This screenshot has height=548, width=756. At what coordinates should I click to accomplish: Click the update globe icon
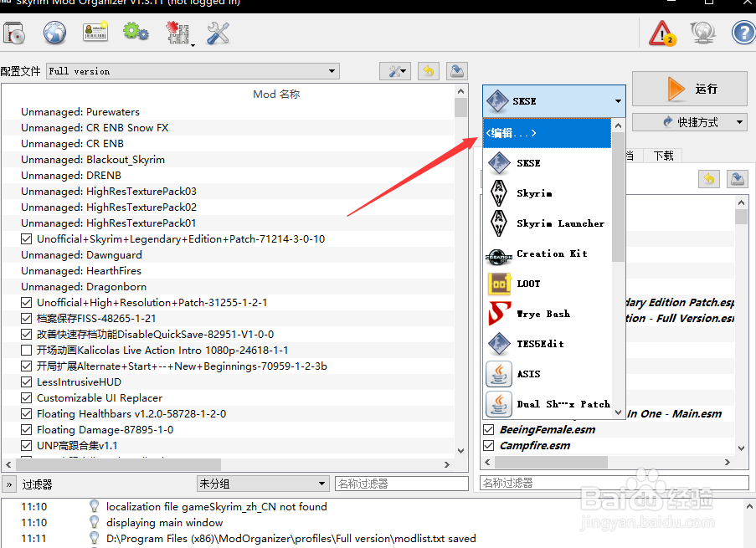[702, 33]
